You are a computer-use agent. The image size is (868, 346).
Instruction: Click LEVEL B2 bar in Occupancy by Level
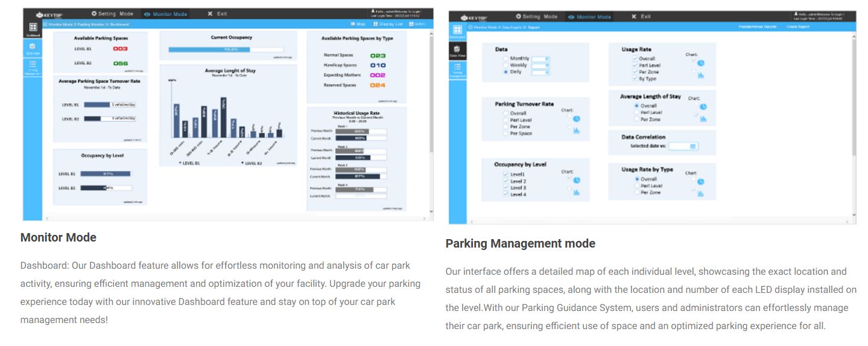pyautogui.click(x=106, y=188)
